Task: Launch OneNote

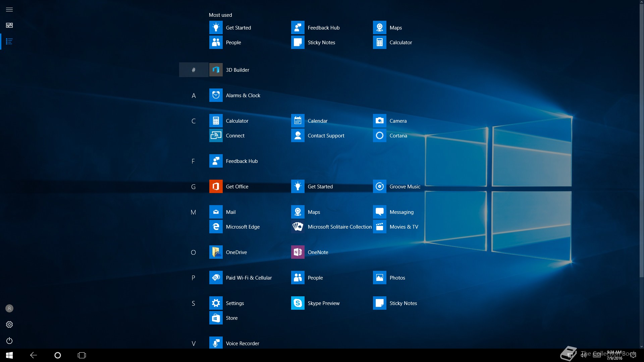Action: [310, 252]
